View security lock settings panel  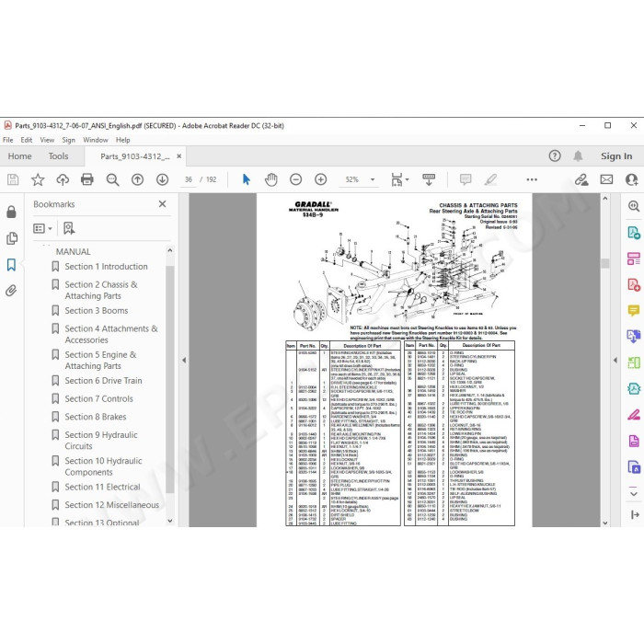(x=11, y=212)
